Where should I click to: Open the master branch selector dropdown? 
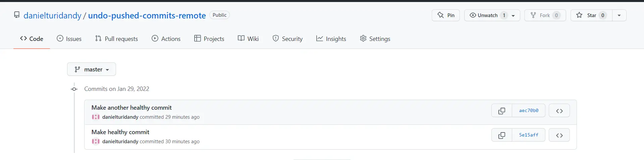pos(92,69)
